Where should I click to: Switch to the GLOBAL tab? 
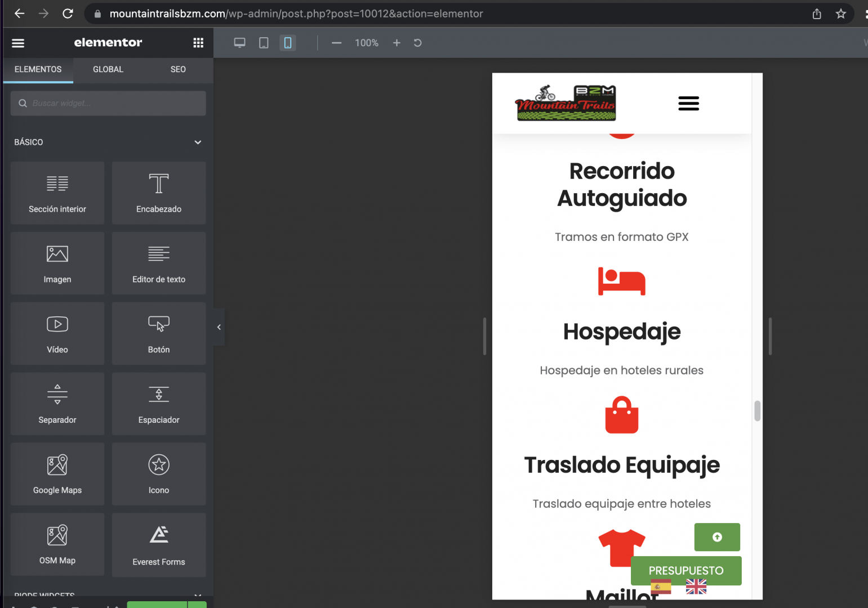click(108, 69)
